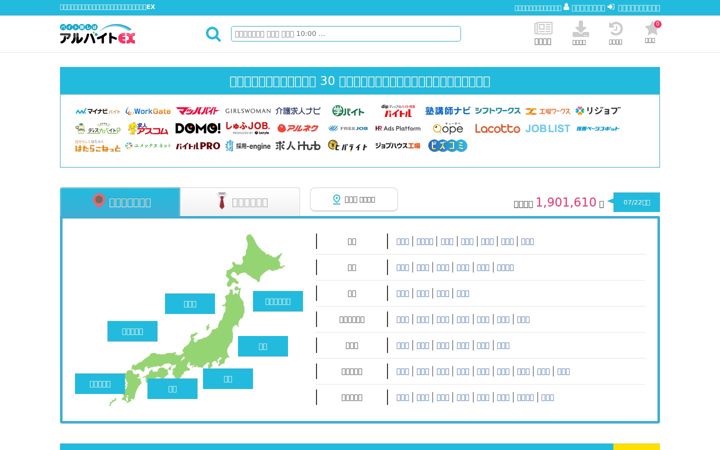Select the 関西 region button on the map

(172, 389)
